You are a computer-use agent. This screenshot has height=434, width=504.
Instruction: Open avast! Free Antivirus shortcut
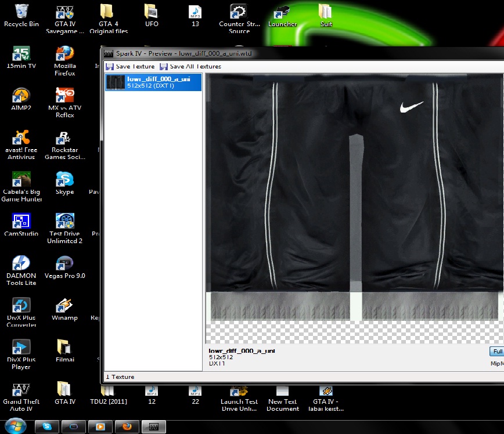click(21, 144)
